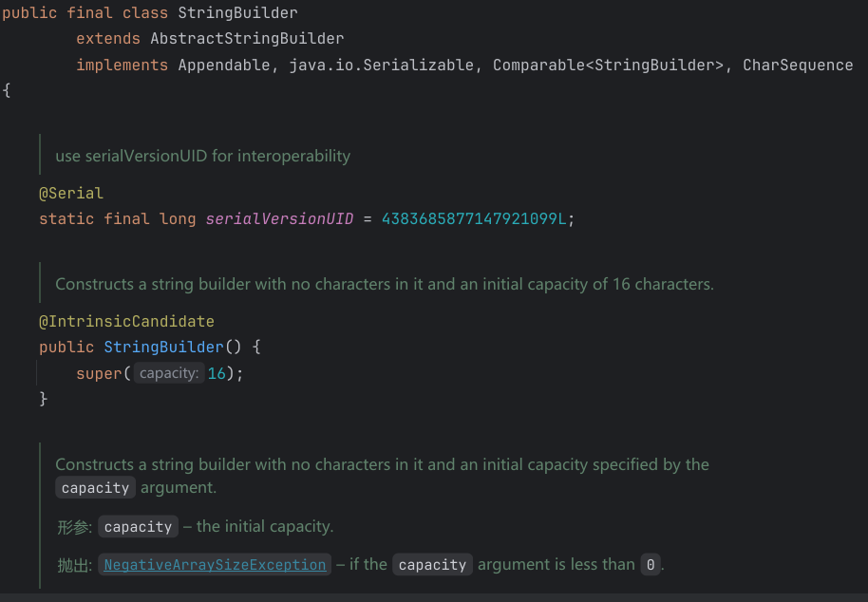The width and height of the screenshot is (868, 602).
Task: Click the constructor's closing brace
Action: point(43,399)
